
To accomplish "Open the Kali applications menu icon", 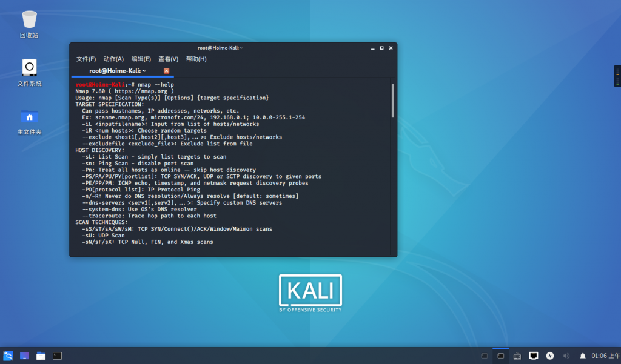I will [x=8, y=356].
